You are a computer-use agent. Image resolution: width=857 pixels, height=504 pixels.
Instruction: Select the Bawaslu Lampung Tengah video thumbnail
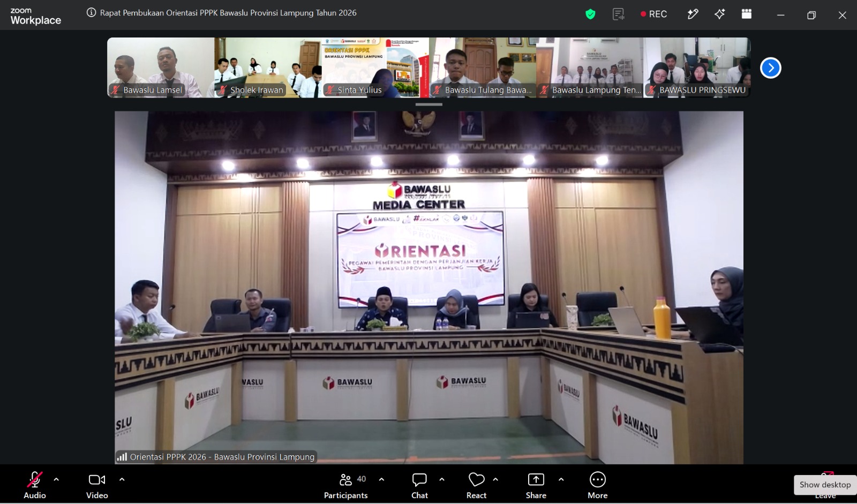(x=590, y=67)
